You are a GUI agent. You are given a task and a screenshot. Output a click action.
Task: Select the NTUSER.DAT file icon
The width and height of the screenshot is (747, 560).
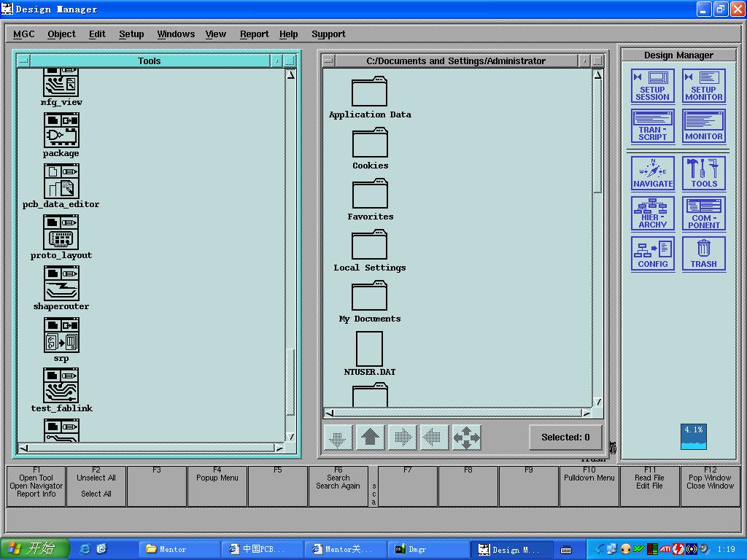click(369, 349)
